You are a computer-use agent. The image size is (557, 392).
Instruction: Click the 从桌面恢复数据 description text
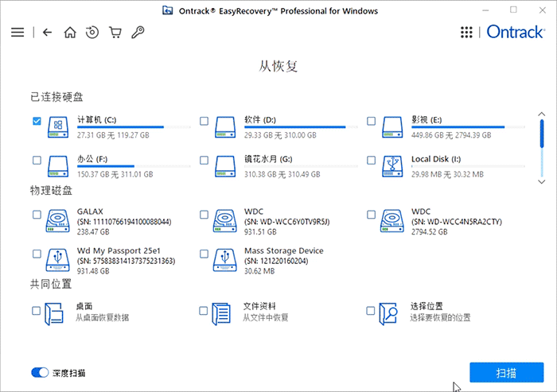pos(103,317)
